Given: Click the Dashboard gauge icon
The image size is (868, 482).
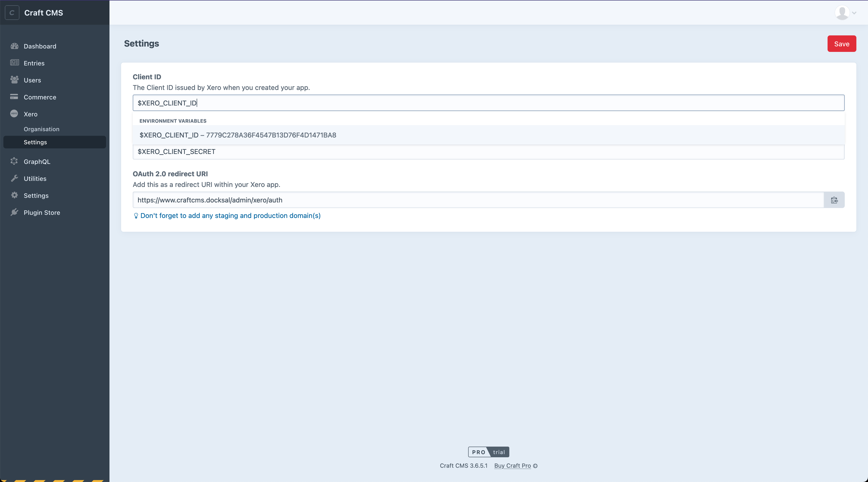Looking at the screenshot, I should tap(14, 46).
